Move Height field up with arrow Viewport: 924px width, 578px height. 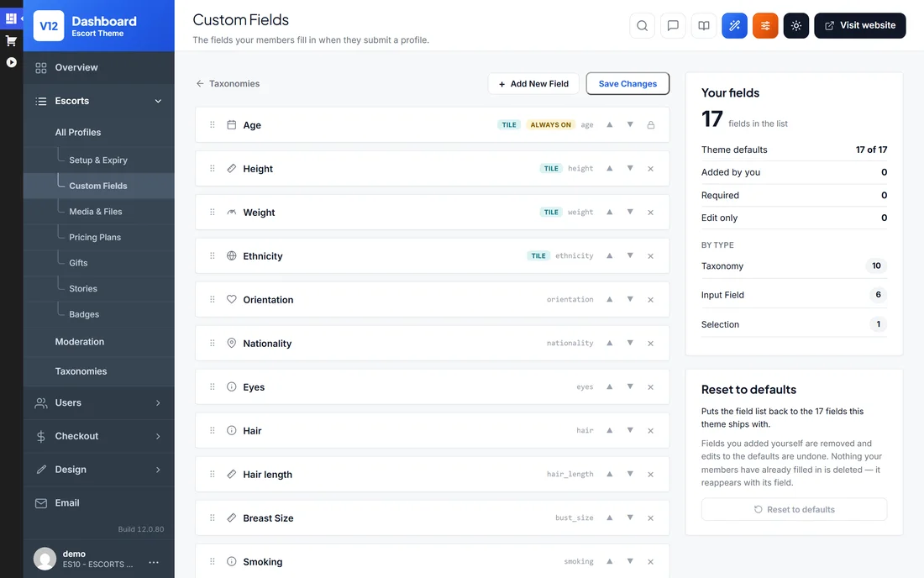[610, 169]
